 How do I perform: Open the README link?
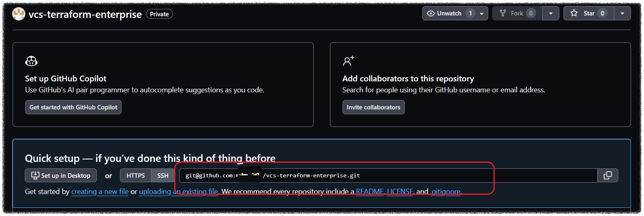(x=369, y=192)
